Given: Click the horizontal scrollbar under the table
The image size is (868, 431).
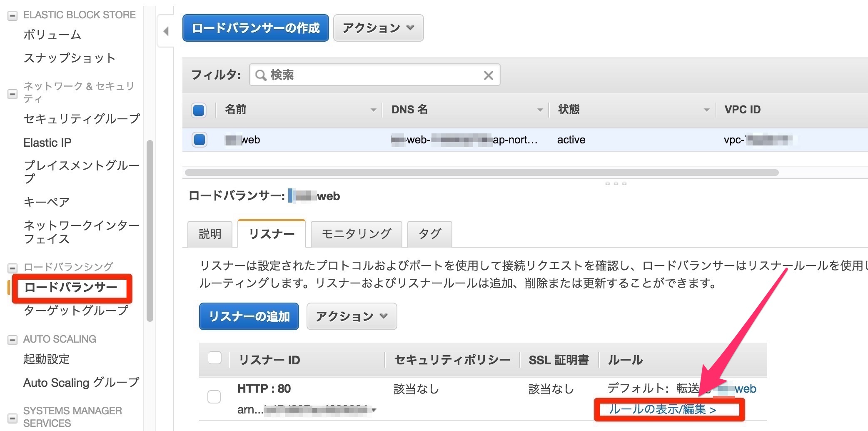Looking at the screenshot, I should (x=481, y=173).
